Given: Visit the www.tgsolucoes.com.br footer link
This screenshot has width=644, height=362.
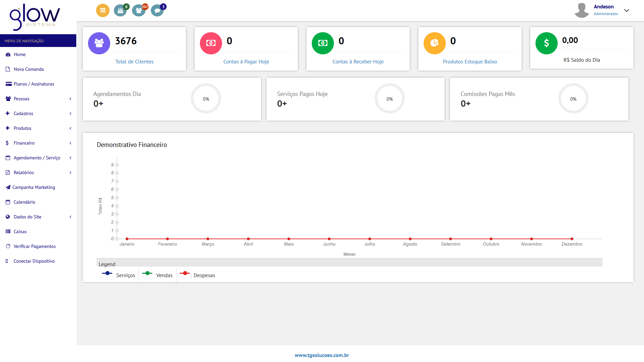Looking at the screenshot, I should click(x=321, y=355).
